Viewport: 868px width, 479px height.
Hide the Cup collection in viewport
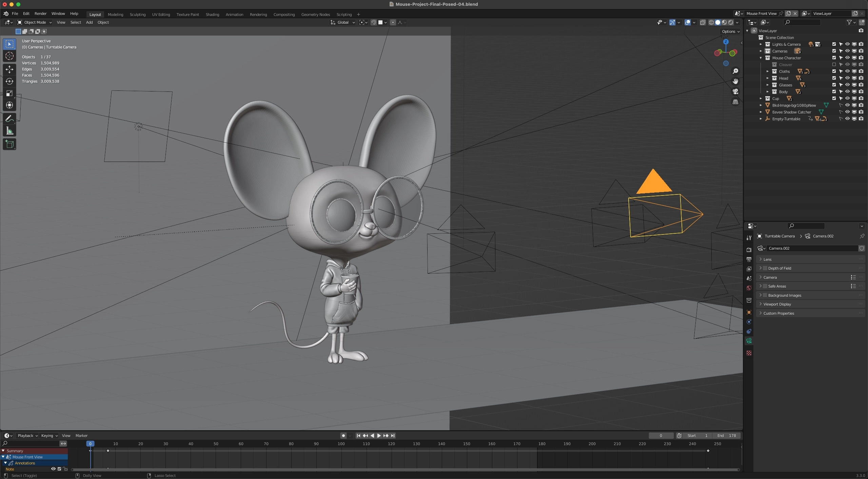coord(847,99)
